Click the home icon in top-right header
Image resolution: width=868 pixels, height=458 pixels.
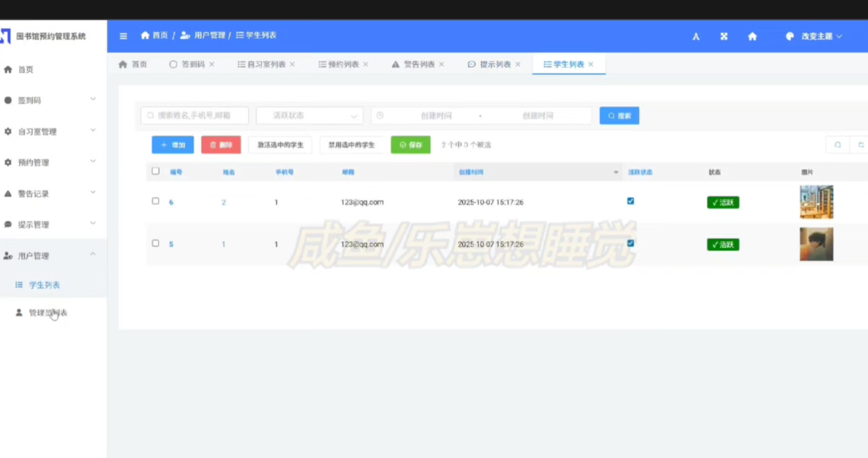(x=752, y=36)
